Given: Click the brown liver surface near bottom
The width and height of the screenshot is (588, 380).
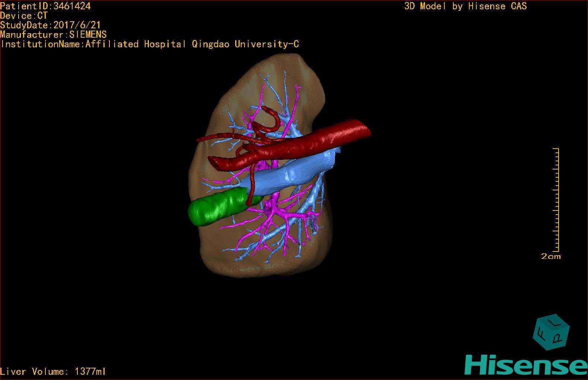Looking at the screenshot, I should [261, 266].
